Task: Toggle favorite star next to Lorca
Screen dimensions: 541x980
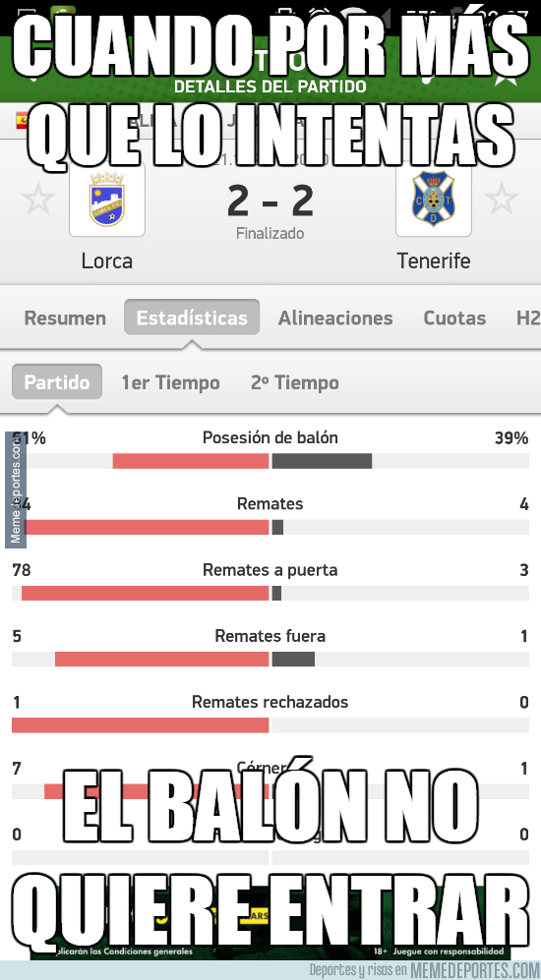Action: coord(38,200)
